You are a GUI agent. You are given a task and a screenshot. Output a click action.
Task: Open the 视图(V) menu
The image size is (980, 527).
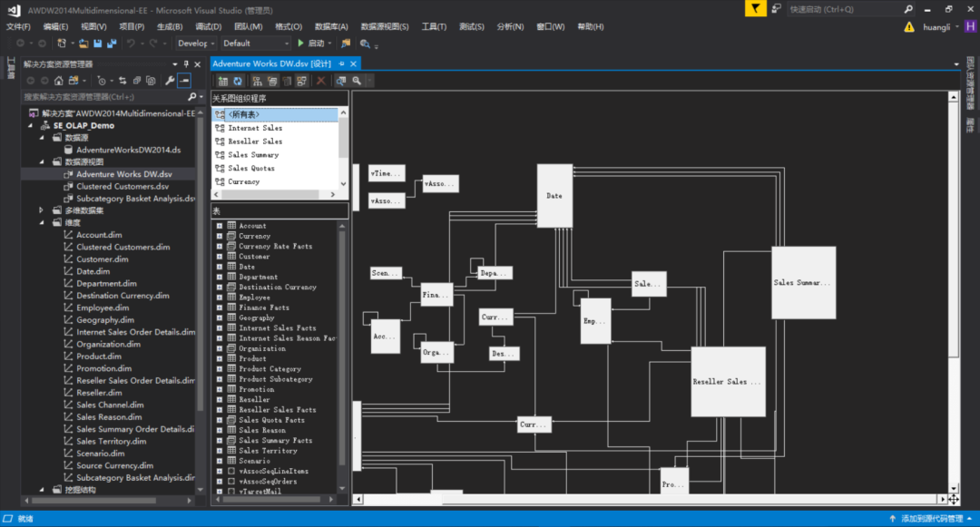(x=93, y=27)
